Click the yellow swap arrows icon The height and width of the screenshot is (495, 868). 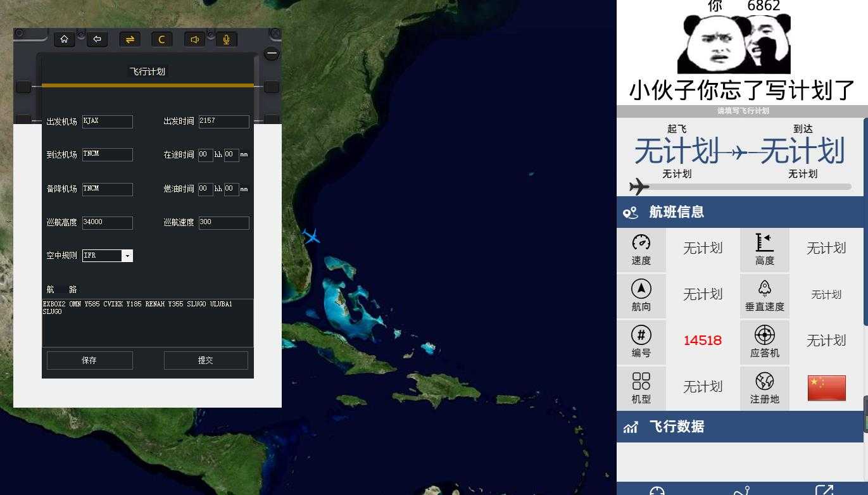[130, 39]
